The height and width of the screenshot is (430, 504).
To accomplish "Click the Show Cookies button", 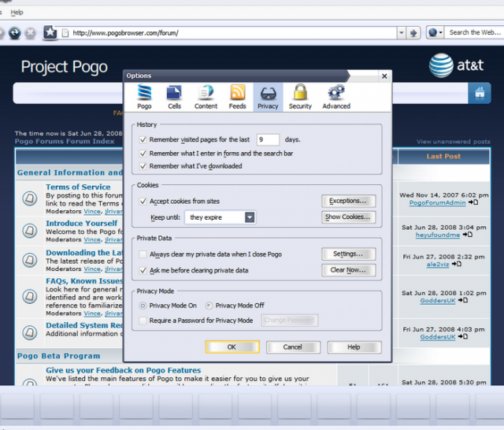I will (348, 217).
